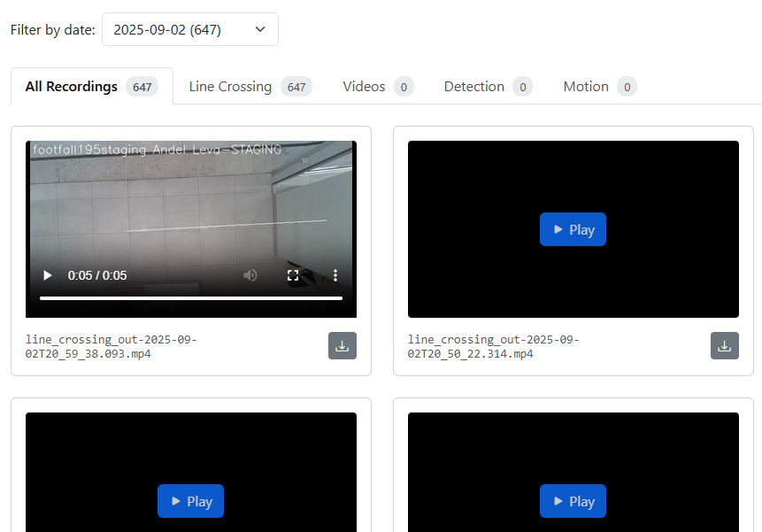The height and width of the screenshot is (532, 762).
Task: Click the line_crossing_out-2025-09-02T20_59_38.093.mp4 filename
Action: point(111,346)
